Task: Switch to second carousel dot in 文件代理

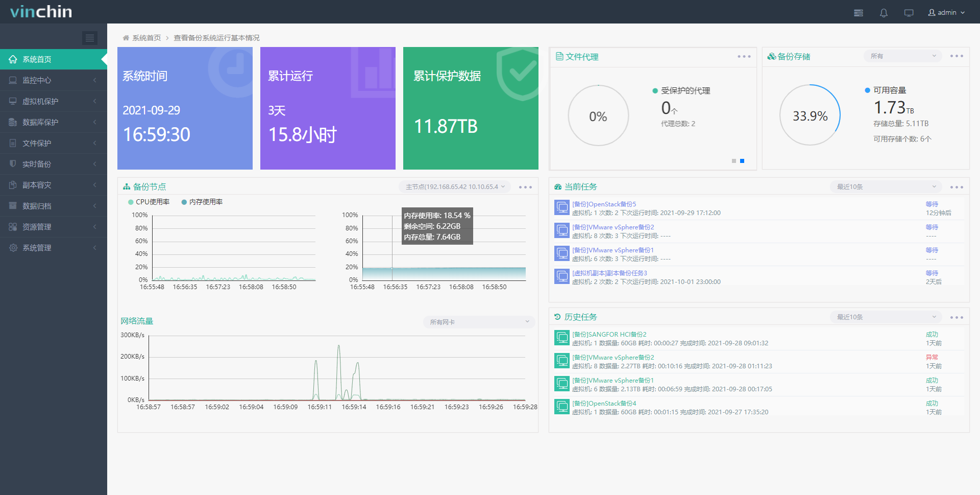Action: tap(742, 161)
